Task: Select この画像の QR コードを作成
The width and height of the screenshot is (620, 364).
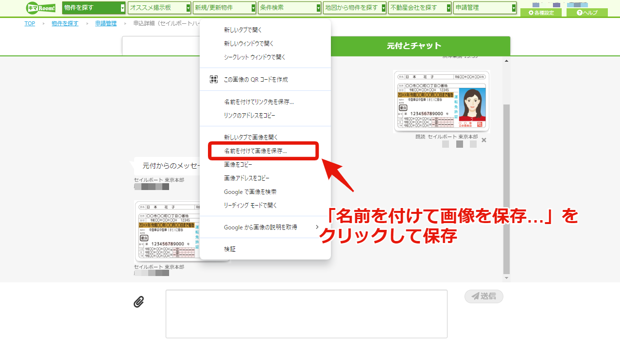Action: (x=265, y=79)
